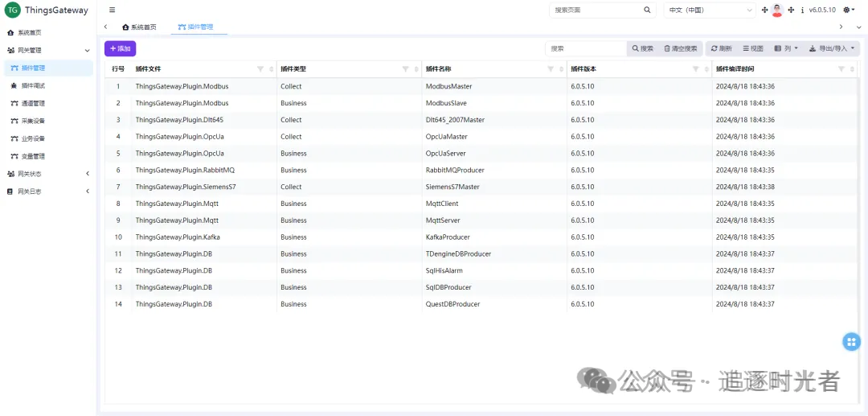868x416 pixels.
Task: Open the filter for the 插件文件 column
Action: [x=260, y=69]
